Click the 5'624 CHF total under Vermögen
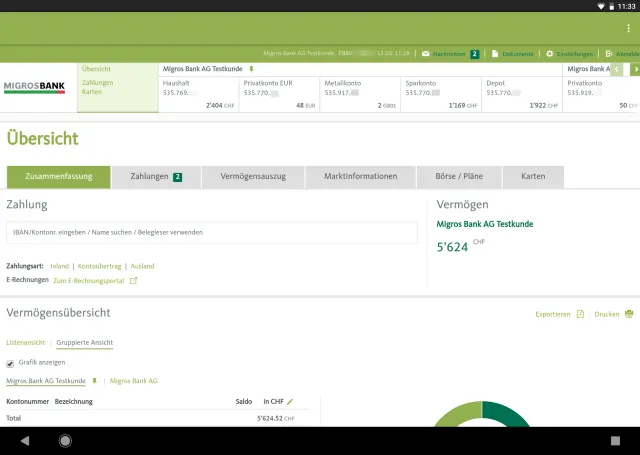Screen dimensions: 640x455 (460, 246)
